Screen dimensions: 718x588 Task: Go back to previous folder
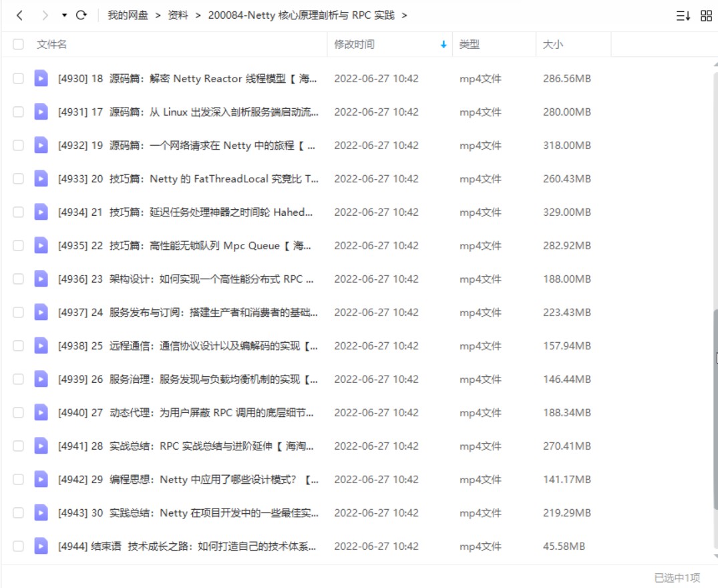pos(19,15)
